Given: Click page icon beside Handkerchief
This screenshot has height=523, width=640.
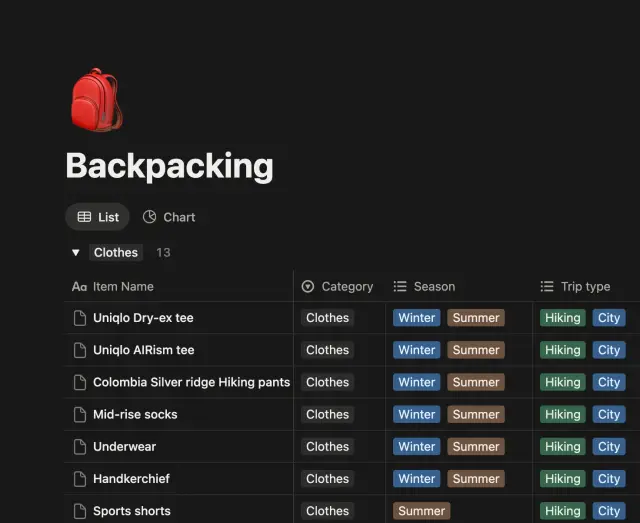Looking at the screenshot, I should tap(80, 479).
